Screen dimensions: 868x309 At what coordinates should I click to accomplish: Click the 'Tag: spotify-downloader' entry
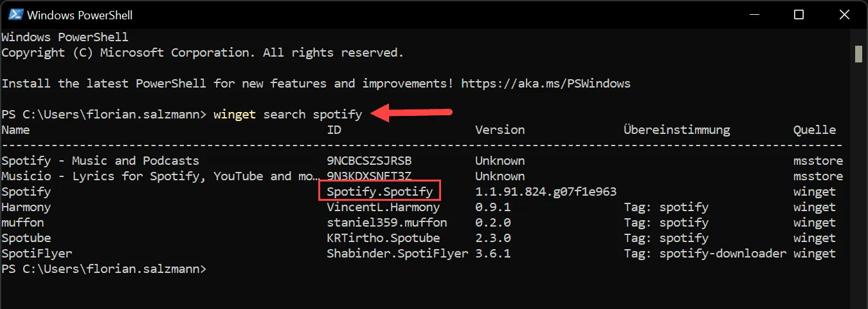pyautogui.click(x=705, y=254)
